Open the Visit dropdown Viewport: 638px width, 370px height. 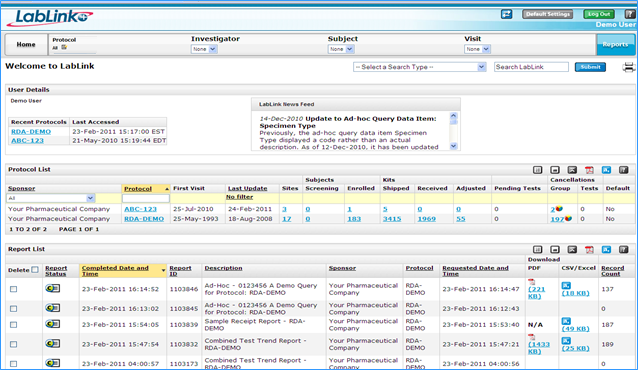pos(477,49)
